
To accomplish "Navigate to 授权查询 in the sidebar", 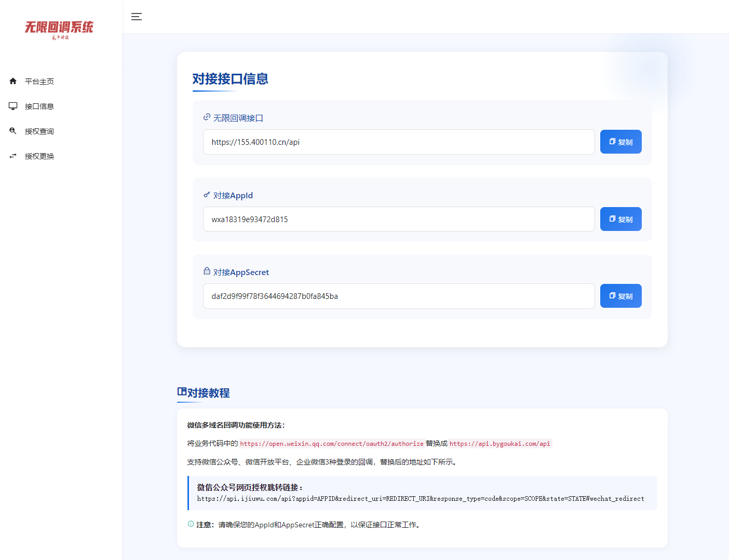I will (x=38, y=130).
